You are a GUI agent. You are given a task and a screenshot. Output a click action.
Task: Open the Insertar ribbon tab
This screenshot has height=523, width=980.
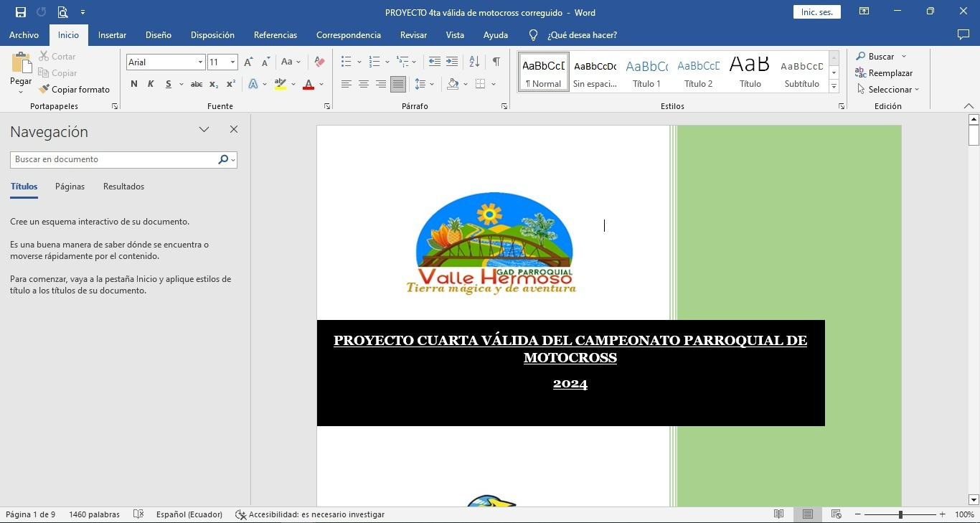tap(112, 34)
